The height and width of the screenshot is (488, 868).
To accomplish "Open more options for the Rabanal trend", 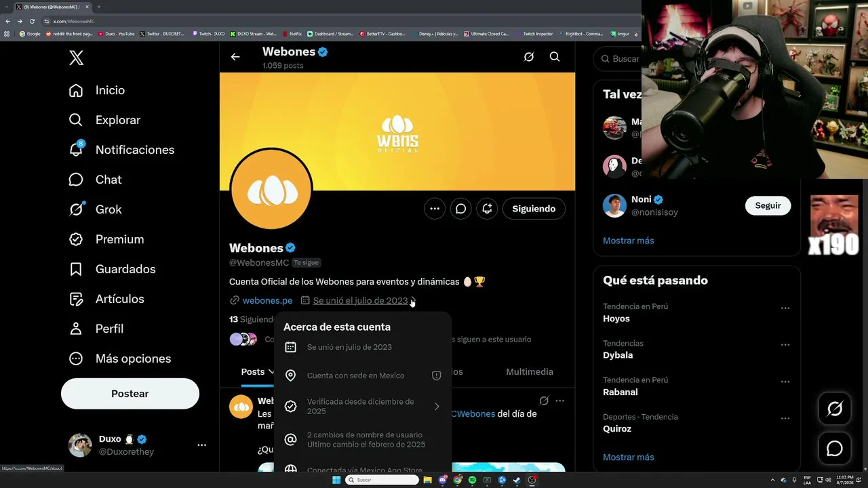I will [785, 381].
